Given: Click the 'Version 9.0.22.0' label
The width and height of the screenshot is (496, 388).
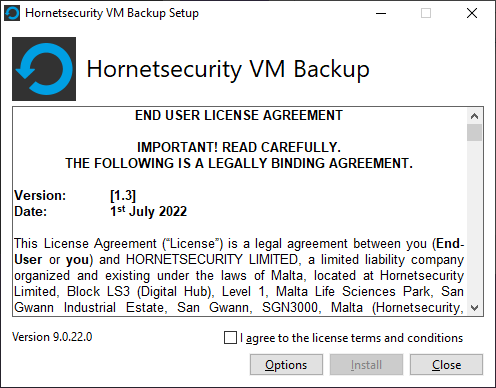Looking at the screenshot, I should pos(52,337).
